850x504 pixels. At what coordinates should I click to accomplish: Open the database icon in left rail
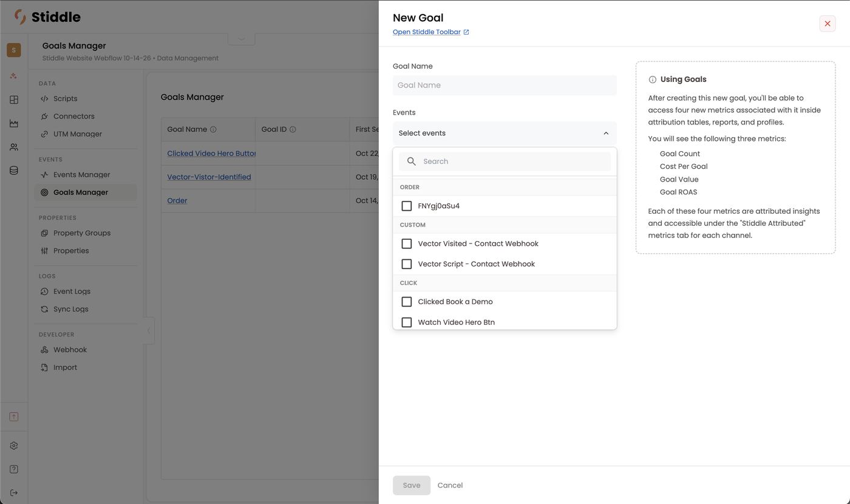click(x=14, y=171)
